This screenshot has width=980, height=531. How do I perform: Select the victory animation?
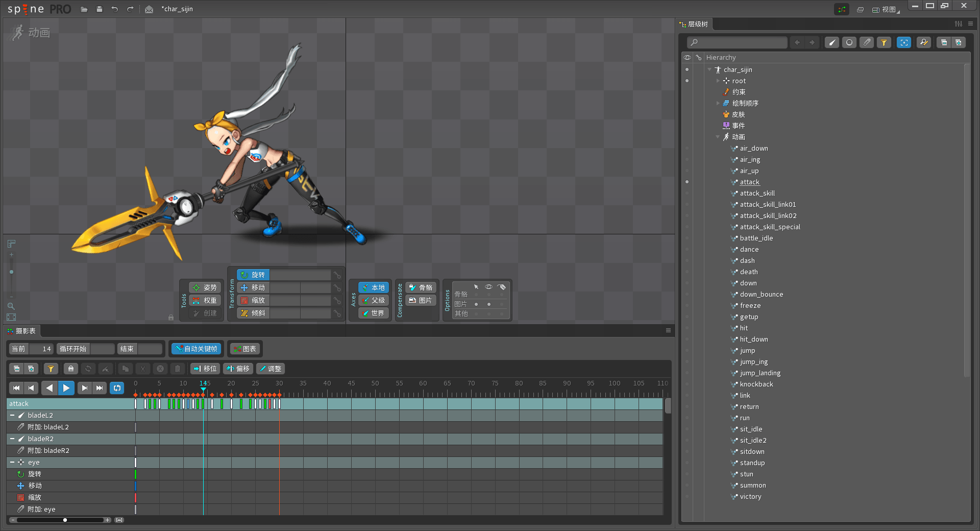750,496
